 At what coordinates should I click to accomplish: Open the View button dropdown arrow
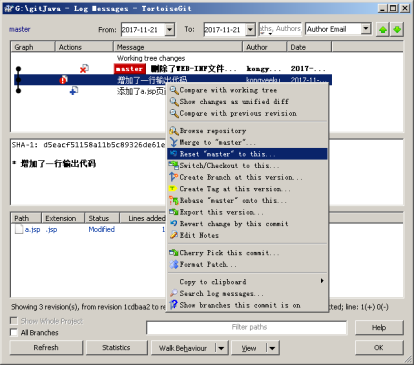(x=273, y=348)
